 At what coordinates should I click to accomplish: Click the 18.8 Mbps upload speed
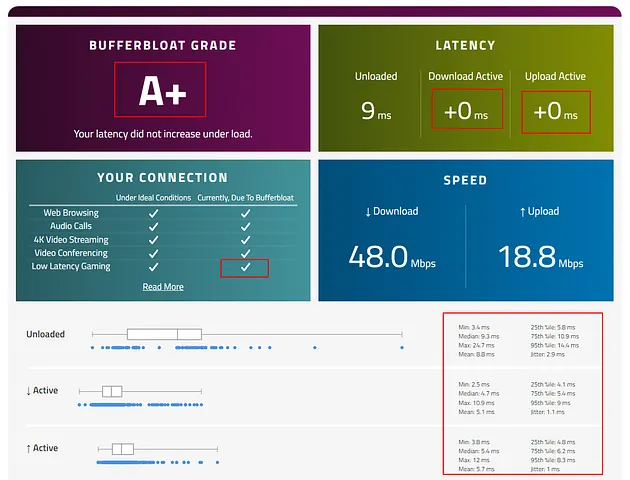click(541, 257)
